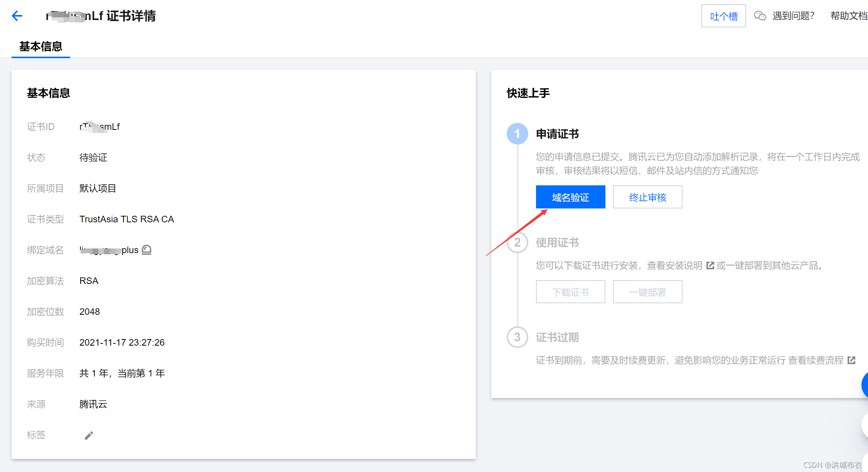
Task: Open the 帮助文档 link
Action: pyautogui.click(x=848, y=16)
